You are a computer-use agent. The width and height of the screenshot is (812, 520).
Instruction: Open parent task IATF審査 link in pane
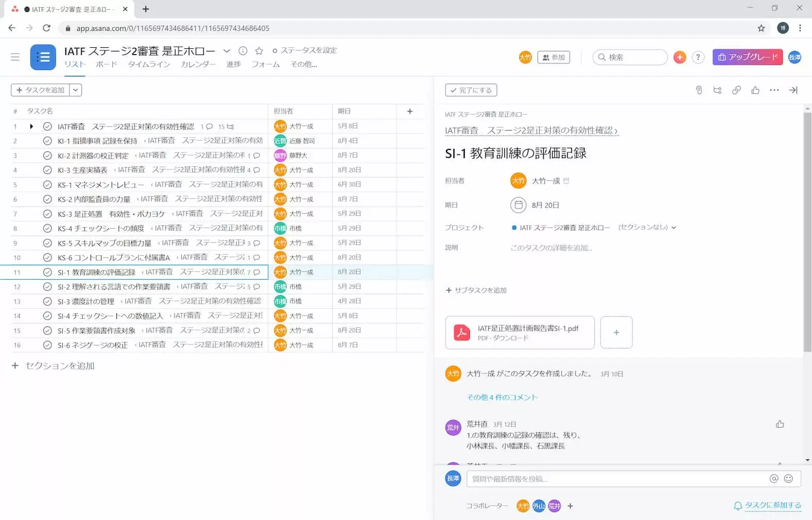tap(531, 131)
